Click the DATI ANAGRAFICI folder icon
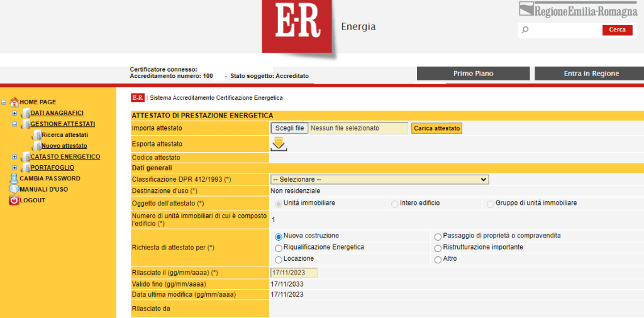Image resolution: width=644 pixels, height=318 pixels. [25, 113]
